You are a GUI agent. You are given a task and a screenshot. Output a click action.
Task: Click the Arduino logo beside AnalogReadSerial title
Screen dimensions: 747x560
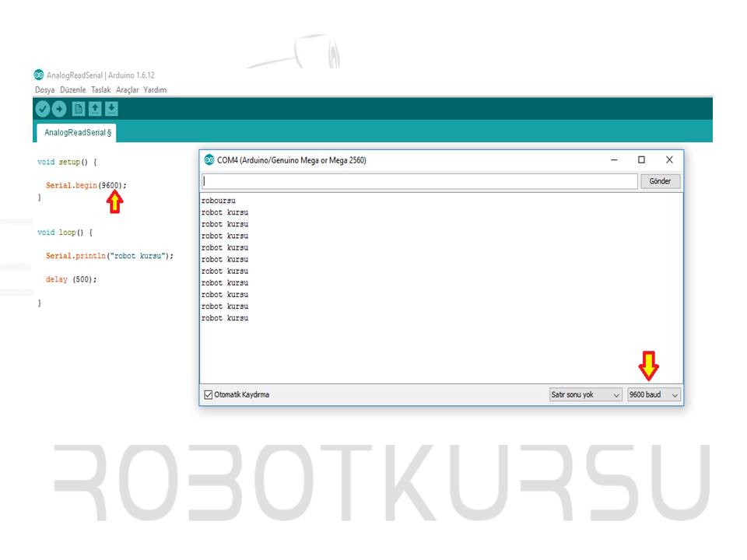tap(39, 75)
